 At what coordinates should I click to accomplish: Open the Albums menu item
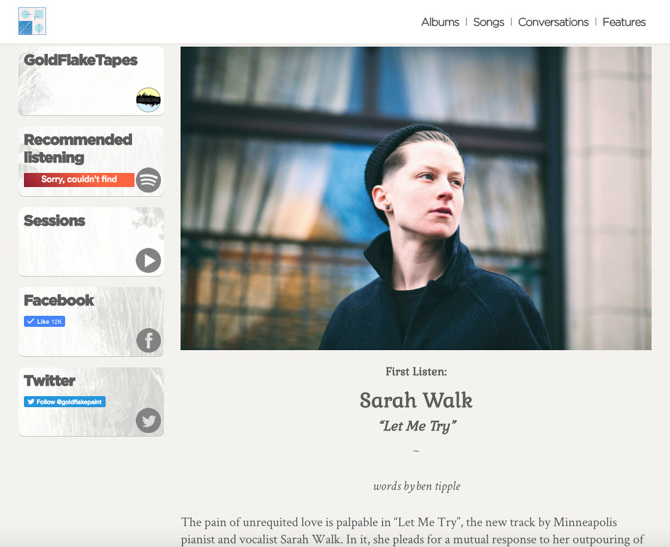(440, 22)
